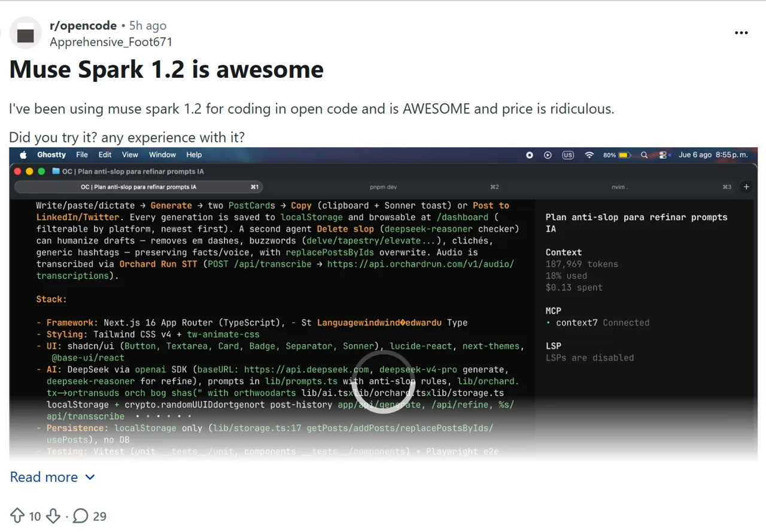Click the $0.13 spent value
Screen dimensions: 766x532
[574, 287]
